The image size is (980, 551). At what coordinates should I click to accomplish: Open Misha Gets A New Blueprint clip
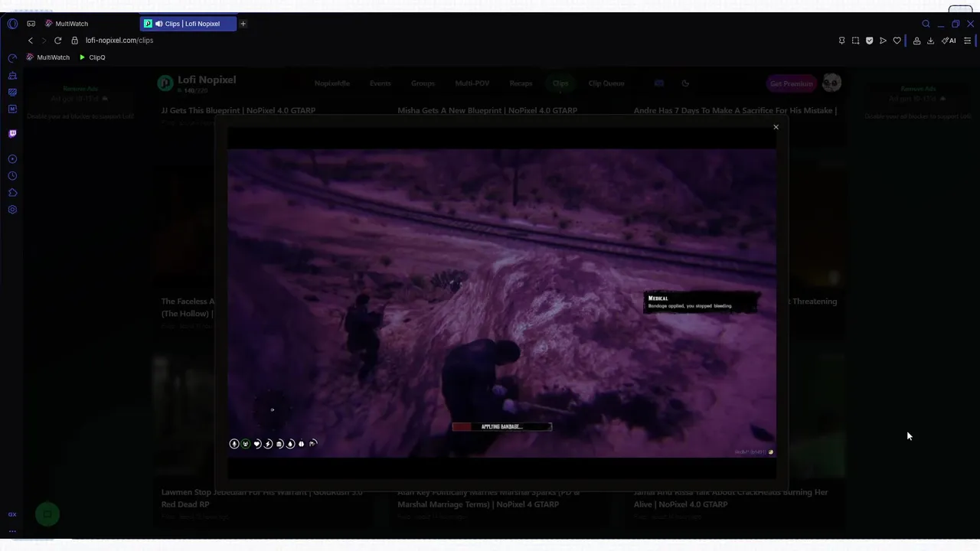pos(487,110)
